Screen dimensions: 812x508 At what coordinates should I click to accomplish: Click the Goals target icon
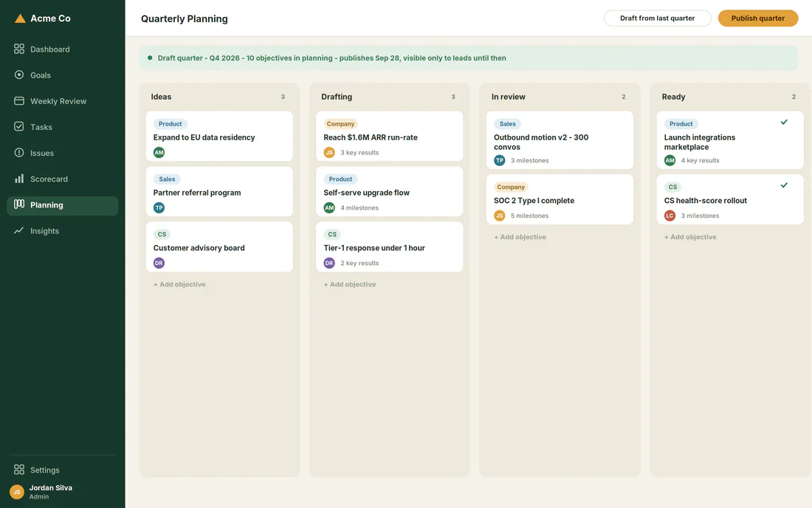pyautogui.click(x=19, y=75)
